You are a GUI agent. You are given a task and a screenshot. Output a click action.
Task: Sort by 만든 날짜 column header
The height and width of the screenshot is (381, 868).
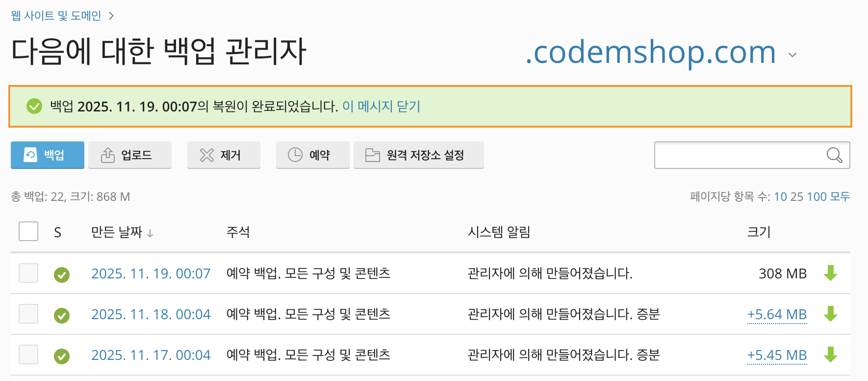click(x=117, y=232)
